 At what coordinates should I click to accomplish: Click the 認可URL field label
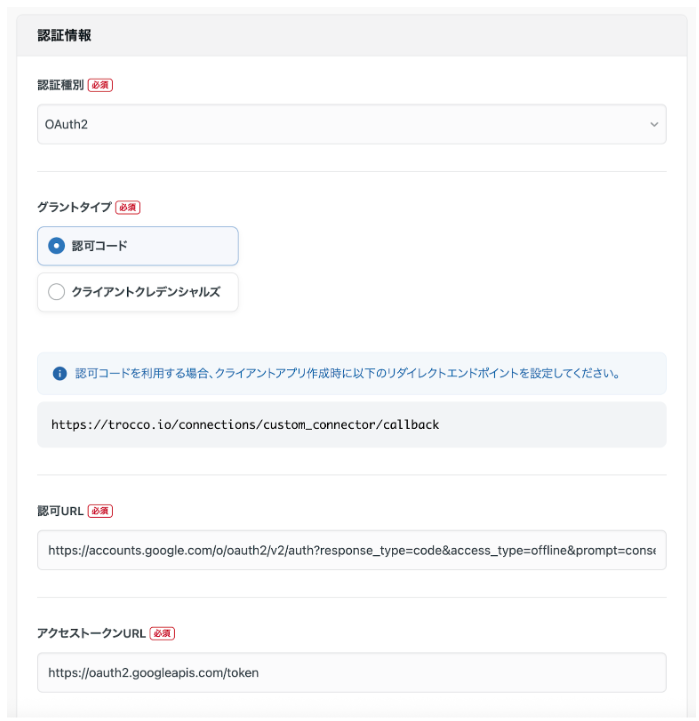(60, 511)
